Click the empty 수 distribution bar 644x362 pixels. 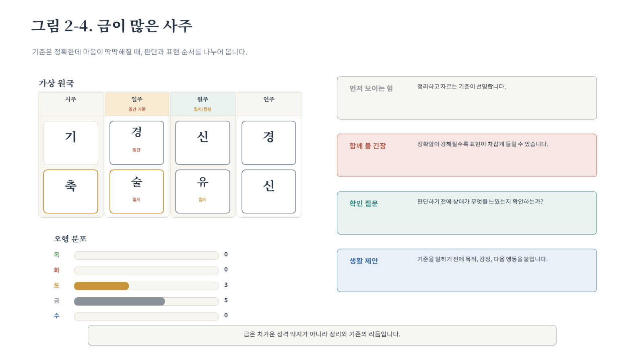[146, 317]
